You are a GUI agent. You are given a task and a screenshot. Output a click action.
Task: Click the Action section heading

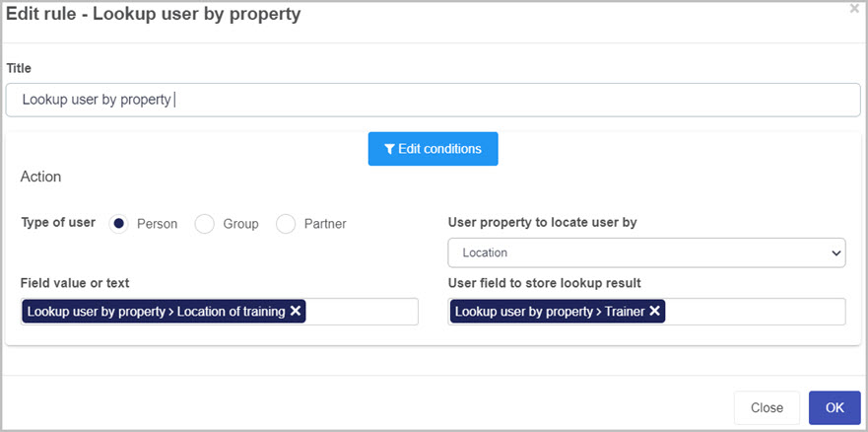(x=40, y=177)
